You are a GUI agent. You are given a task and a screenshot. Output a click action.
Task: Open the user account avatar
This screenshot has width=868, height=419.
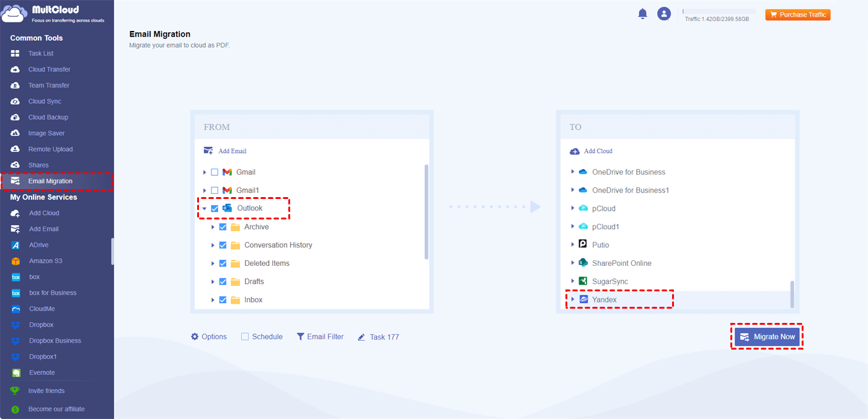click(x=664, y=14)
